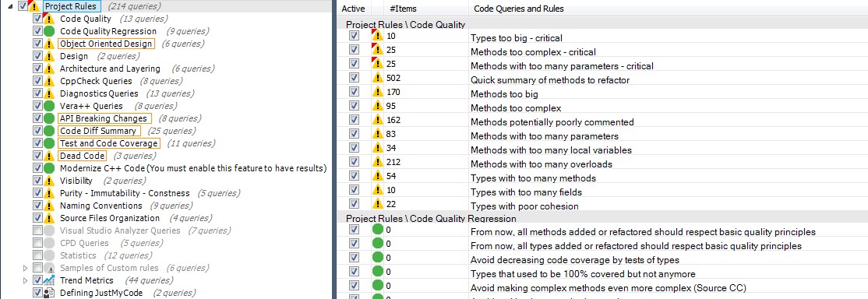
Task: Click warning icon next to Dead Code
Action: pos(49,156)
